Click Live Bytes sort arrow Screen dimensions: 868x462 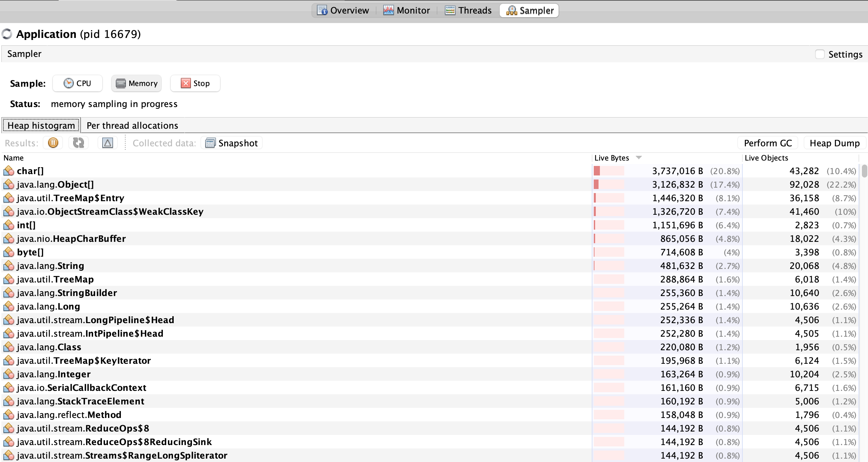point(639,157)
